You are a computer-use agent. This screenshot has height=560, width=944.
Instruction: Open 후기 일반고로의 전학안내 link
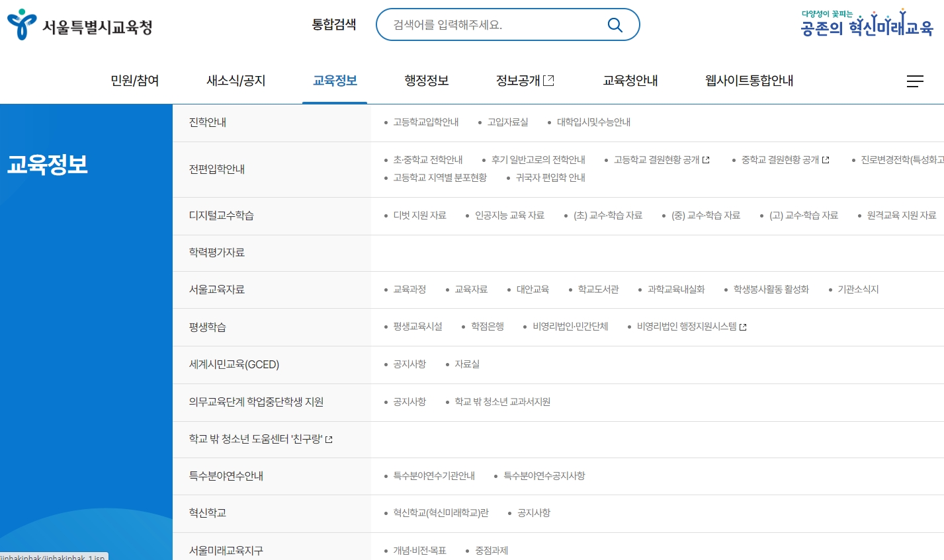[538, 160]
